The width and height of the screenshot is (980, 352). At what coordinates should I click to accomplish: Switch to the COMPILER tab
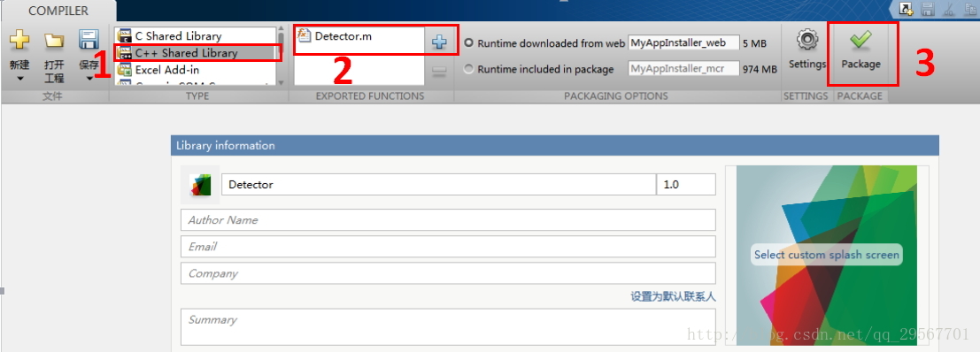(x=58, y=11)
